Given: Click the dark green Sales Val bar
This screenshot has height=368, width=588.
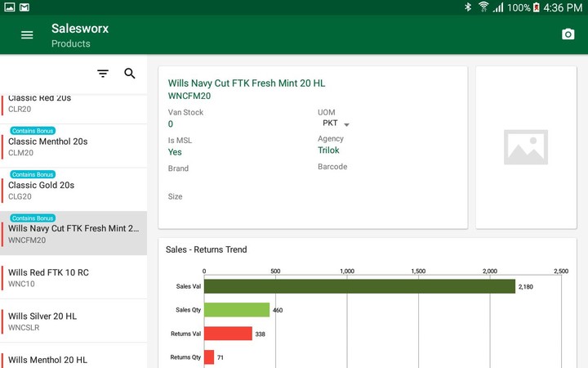Looking at the screenshot, I should point(359,286).
